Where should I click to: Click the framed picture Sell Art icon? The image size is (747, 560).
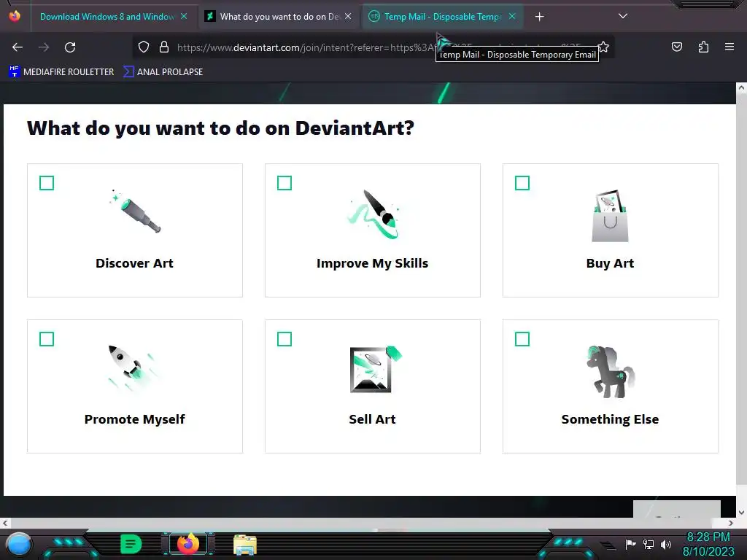point(376,370)
